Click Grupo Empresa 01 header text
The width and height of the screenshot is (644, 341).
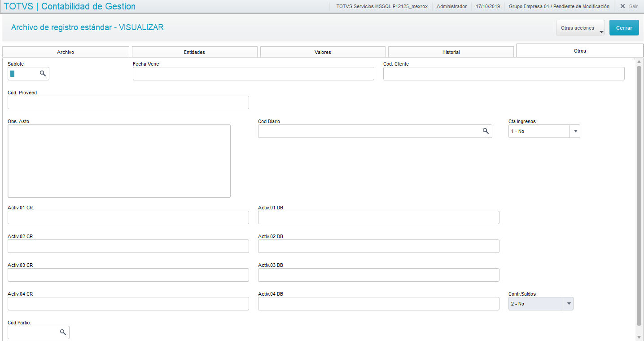(x=559, y=7)
